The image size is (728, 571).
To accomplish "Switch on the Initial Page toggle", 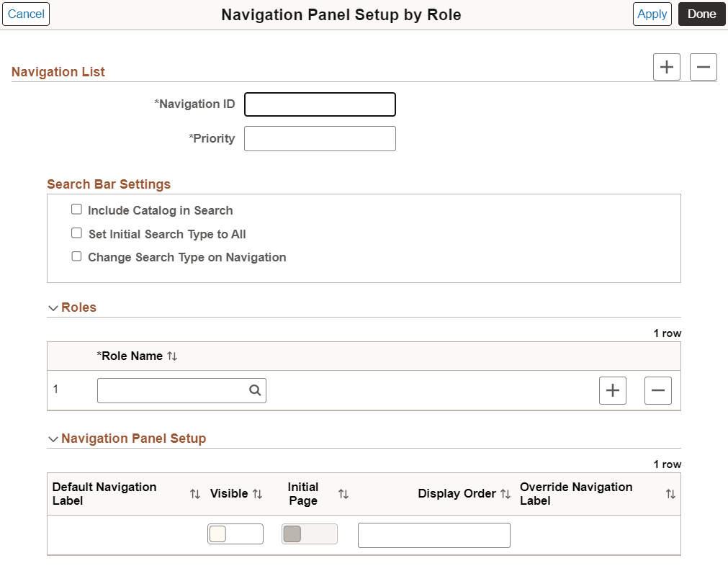I will [310, 534].
